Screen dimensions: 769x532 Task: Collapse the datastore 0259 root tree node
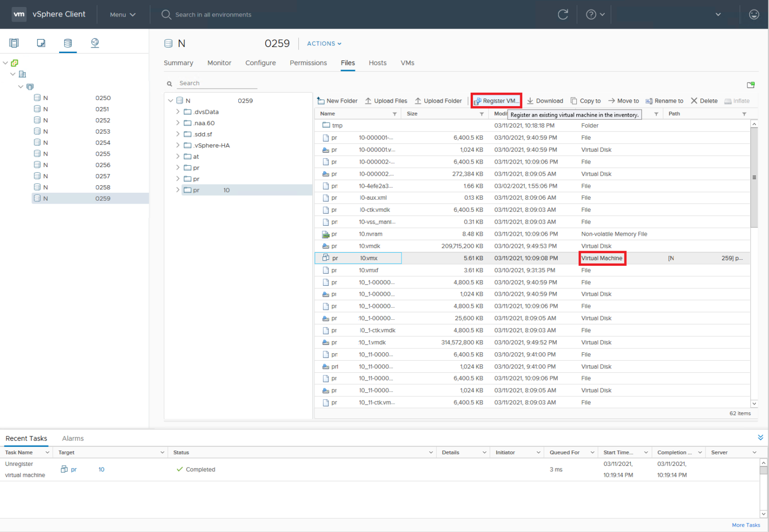click(171, 100)
